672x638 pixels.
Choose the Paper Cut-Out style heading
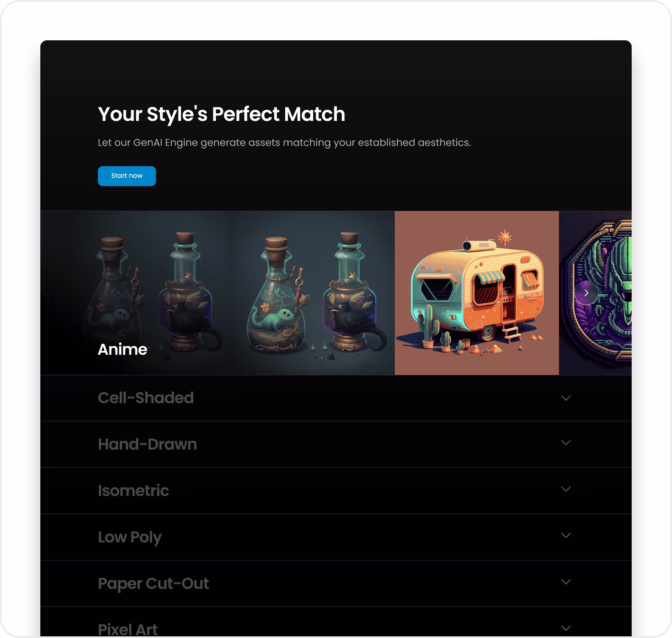(153, 584)
